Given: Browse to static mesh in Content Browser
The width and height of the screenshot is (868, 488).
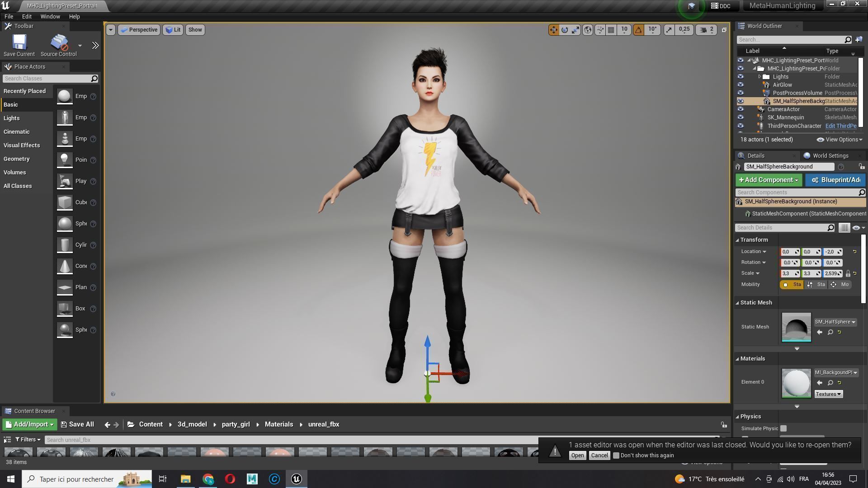Looking at the screenshot, I should (830, 333).
